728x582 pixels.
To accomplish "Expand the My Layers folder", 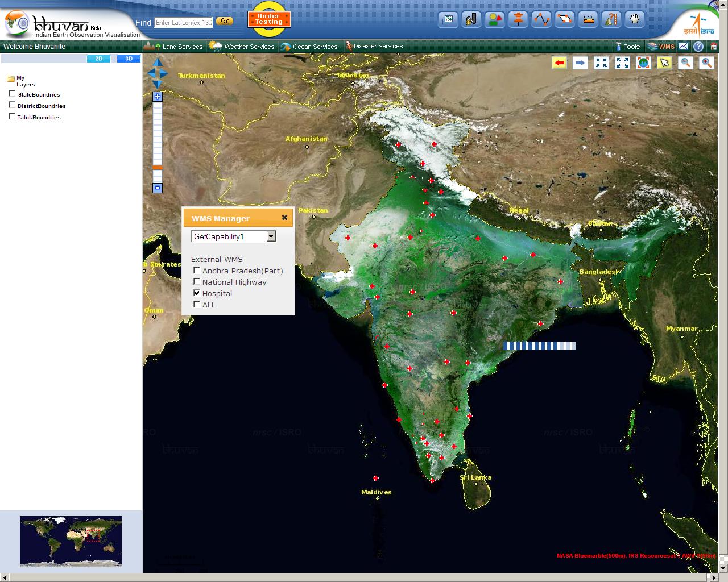I will pyautogui.click(x=10, y=78).
